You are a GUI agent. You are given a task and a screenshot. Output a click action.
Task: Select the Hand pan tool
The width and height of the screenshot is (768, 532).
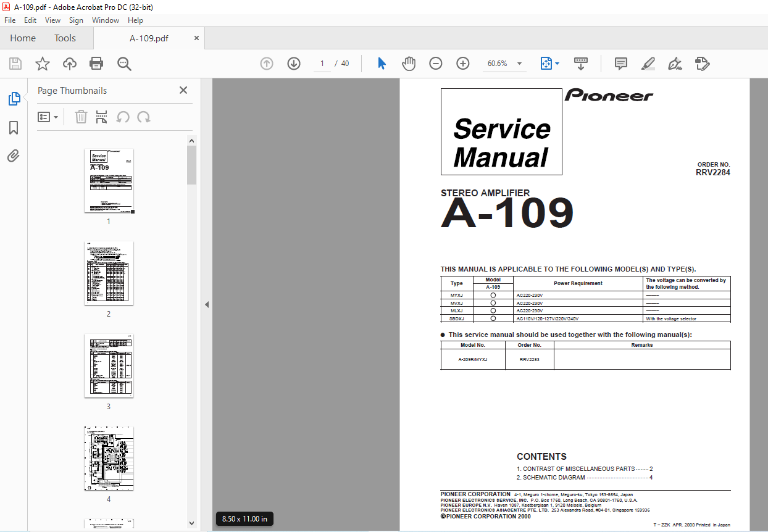click(409, 64)
